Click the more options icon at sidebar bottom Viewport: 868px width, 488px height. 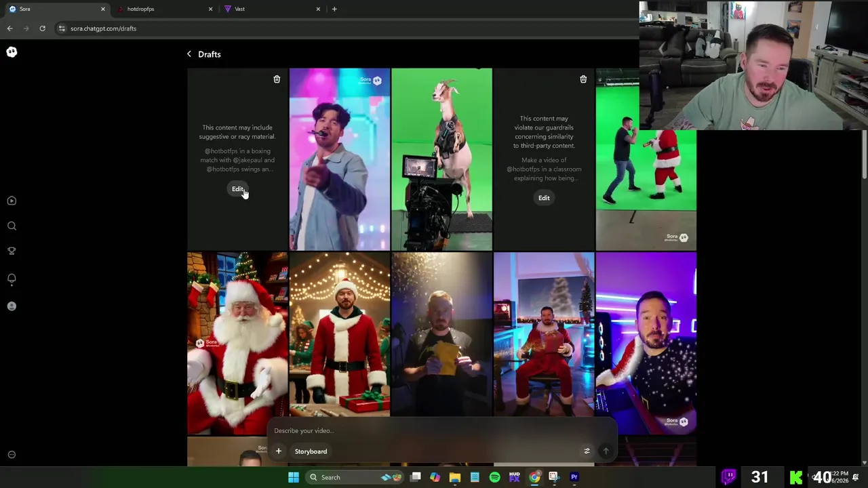coord(12,455)
